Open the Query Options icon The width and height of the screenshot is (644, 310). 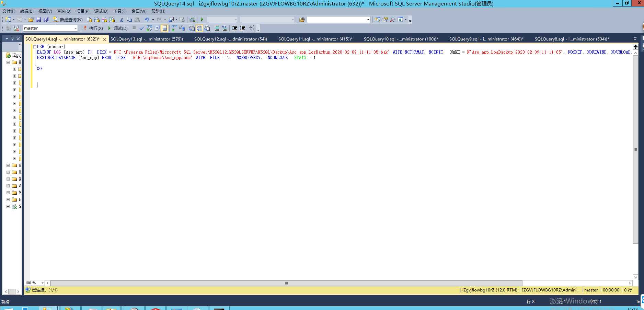point(157,28)
